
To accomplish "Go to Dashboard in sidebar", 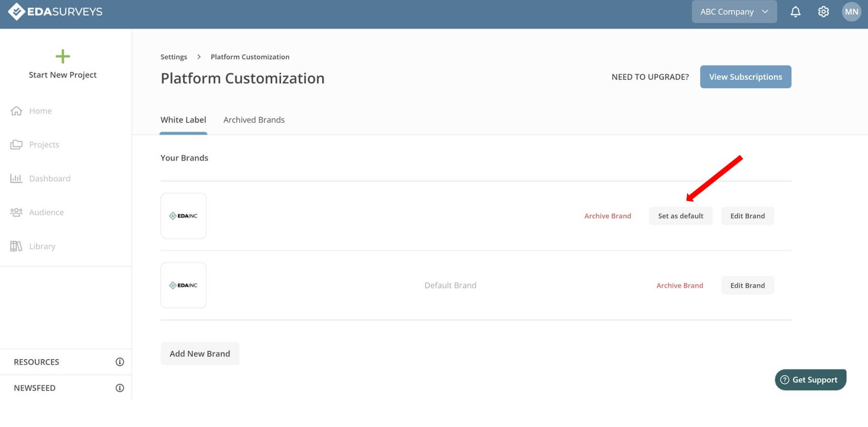I will 50,178.
